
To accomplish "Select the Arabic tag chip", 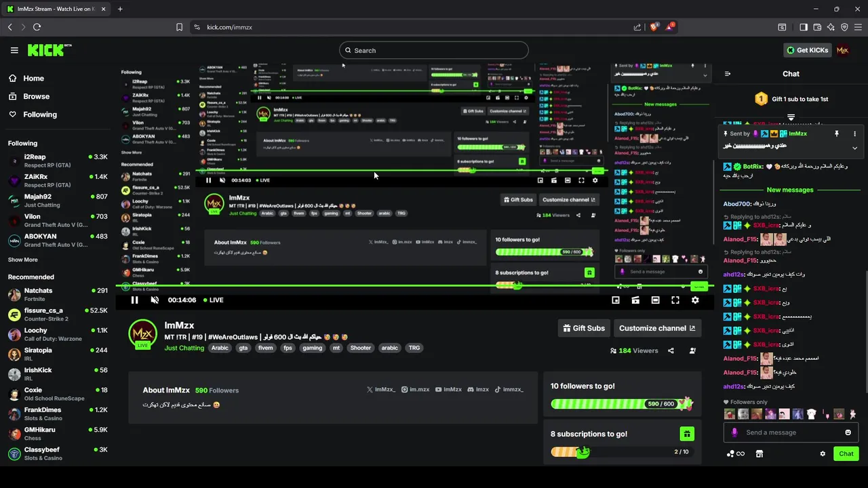I will (220, 348).
